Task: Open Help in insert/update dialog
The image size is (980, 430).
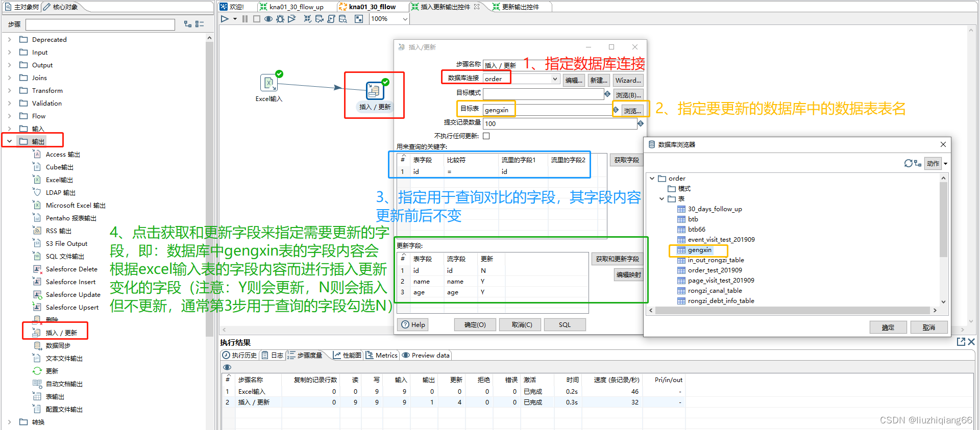Action: [413, 324]
